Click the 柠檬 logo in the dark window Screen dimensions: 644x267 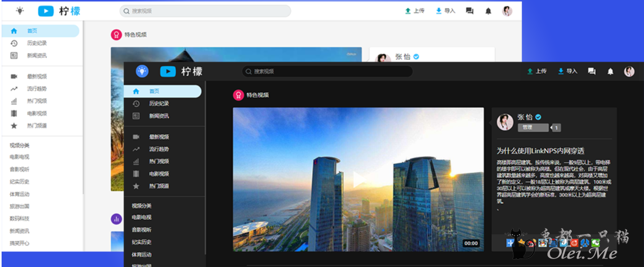click(x=181, y=71)
